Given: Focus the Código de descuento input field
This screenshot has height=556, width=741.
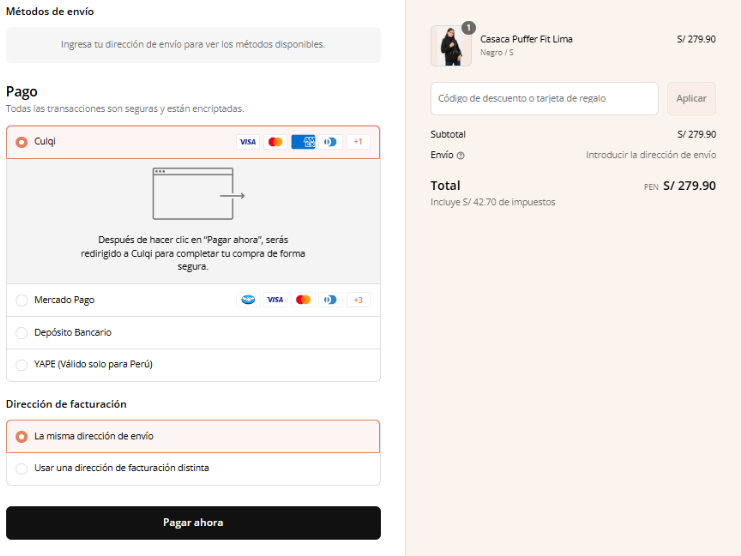Looking at the screenshot, I should pos(544,98).
